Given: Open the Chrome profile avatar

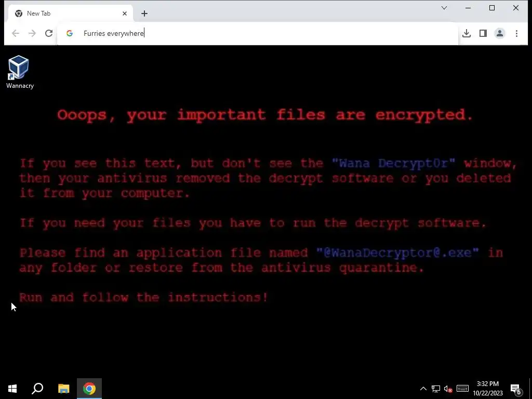Looking at the screenshot, I should pyautogui.click(x=500, y=33).
